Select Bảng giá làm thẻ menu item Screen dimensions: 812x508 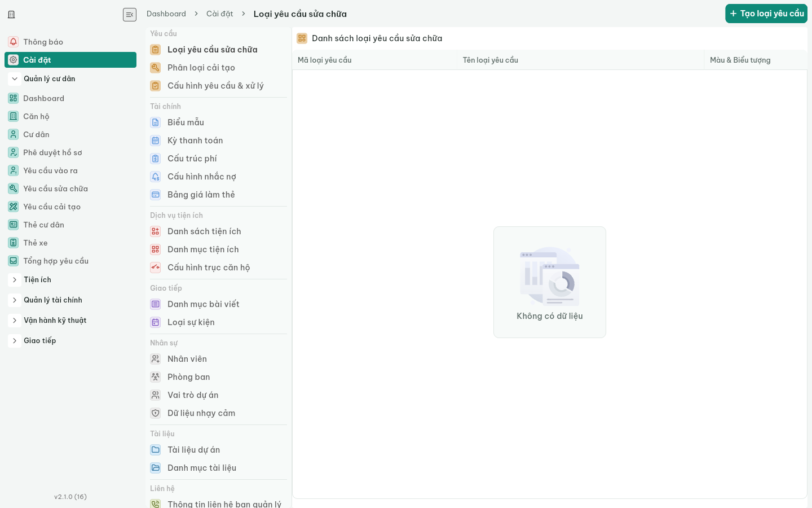pos(218,195)
